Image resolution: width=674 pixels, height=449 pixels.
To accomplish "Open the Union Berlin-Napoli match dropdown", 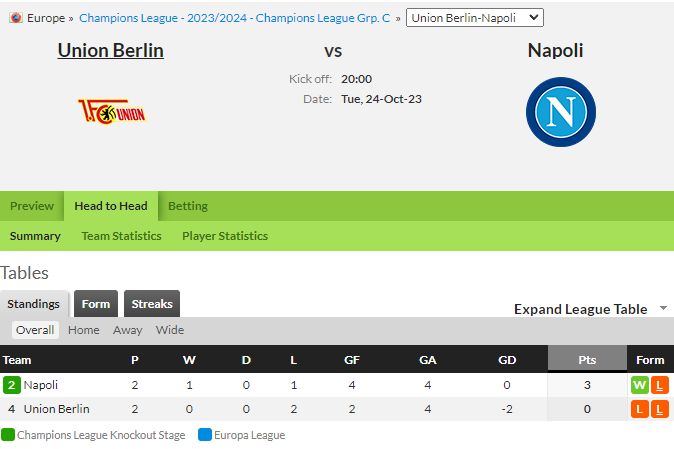I will coord(475,18).
